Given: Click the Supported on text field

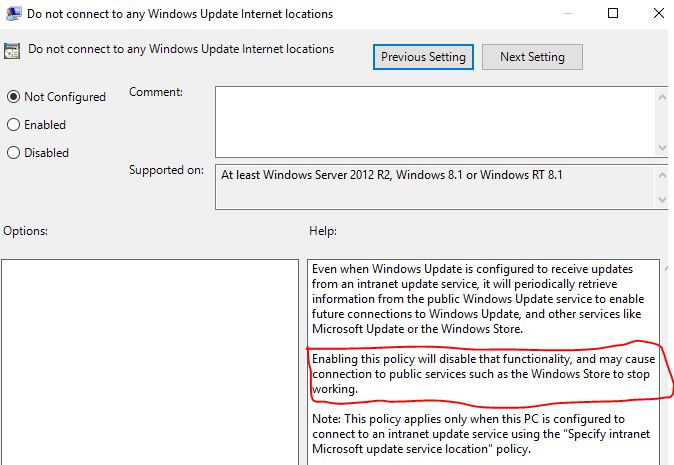Looking at the screenshot, I should click(435, 187).
